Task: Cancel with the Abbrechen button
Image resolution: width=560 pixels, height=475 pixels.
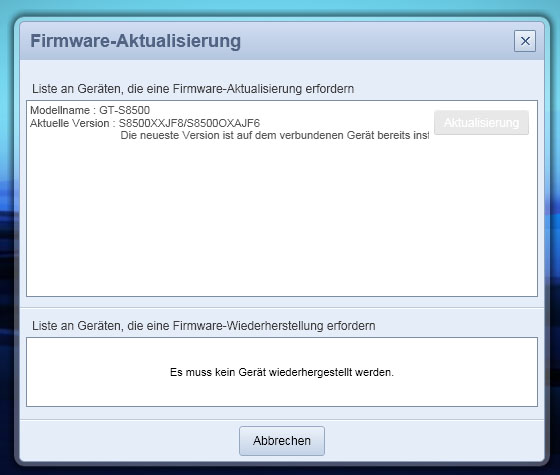Action: click(282, 441)
